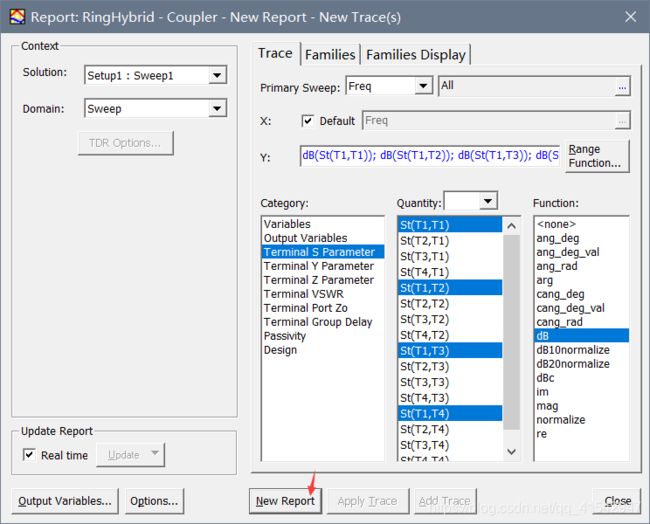This screenshot has height=524, width=650.
Task: Click the Y expression input field
Action: (x=429, y=155)
